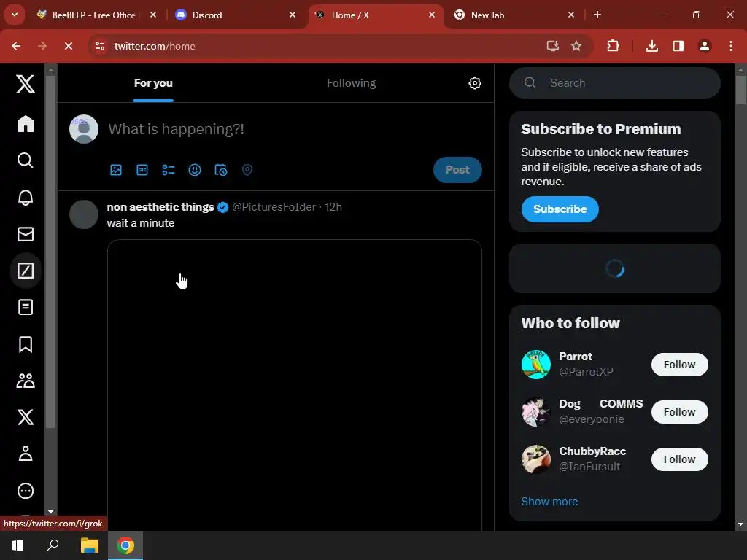Open Windows taskbar search
The width and height of the screenshot is (747, 560).
click(x=53, y=545)
